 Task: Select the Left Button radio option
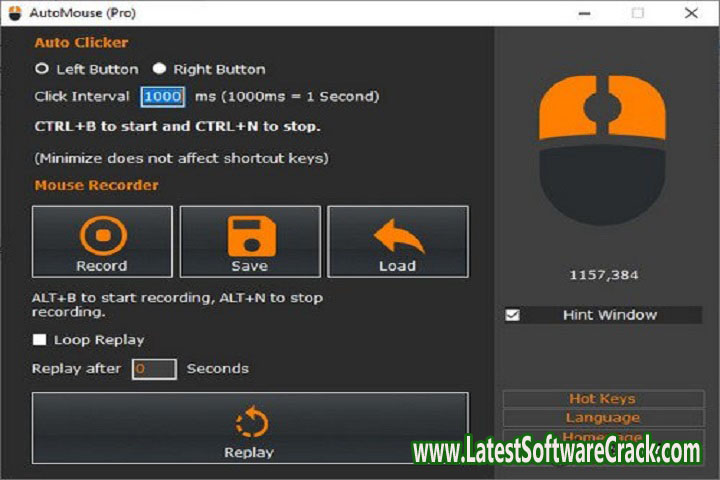coord(42,69)
